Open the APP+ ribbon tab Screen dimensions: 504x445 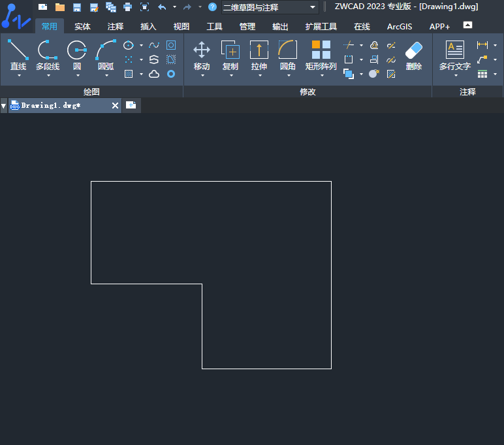point(439,26)
